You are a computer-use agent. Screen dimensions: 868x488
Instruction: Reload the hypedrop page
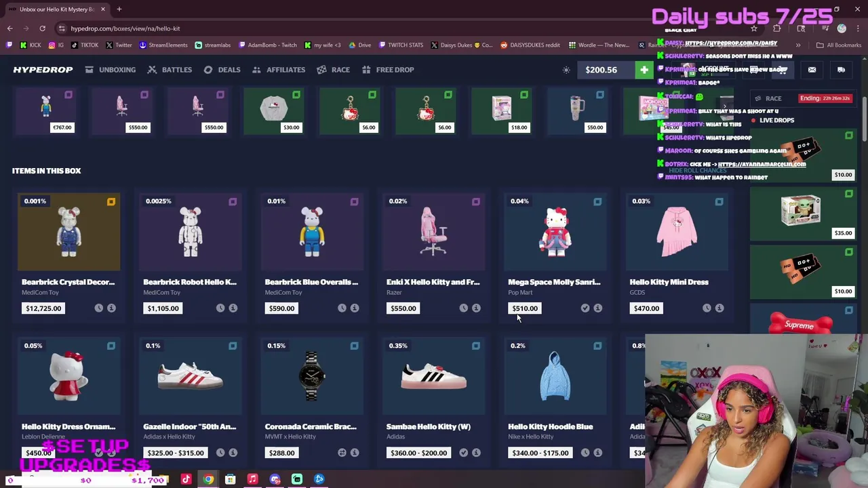tap(42, 28)
